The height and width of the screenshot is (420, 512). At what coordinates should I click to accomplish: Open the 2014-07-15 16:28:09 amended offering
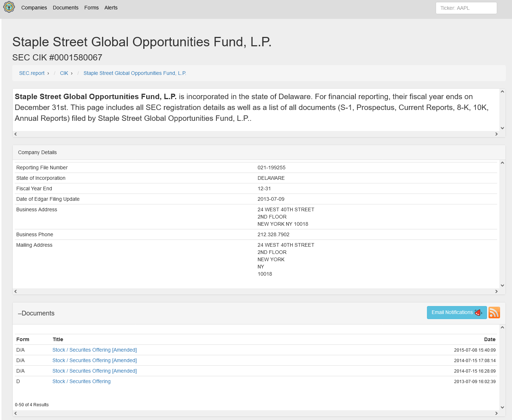(x=94, y=371)
